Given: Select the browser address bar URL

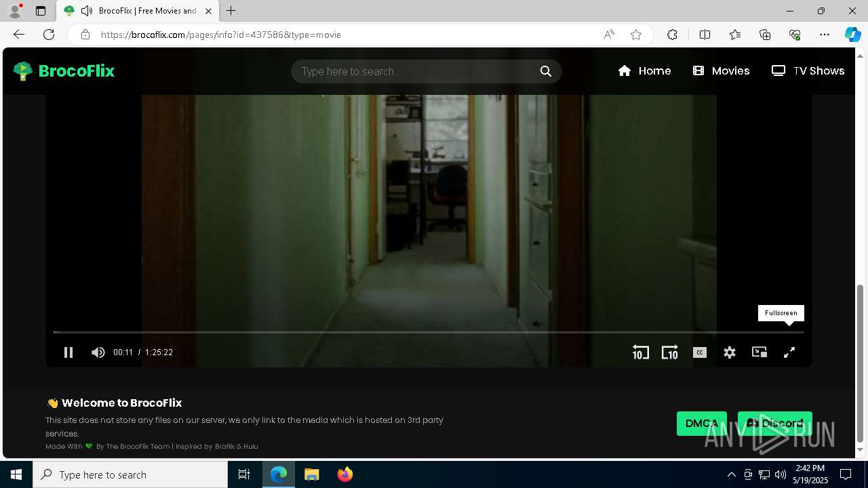Looking at the screenshot, I should click(221, 35).
